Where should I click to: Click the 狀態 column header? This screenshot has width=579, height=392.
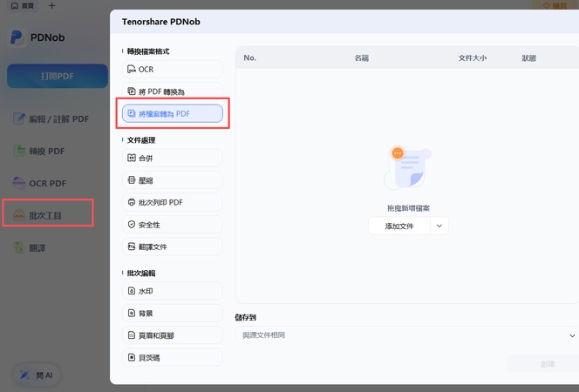click(x=528, y=57)
